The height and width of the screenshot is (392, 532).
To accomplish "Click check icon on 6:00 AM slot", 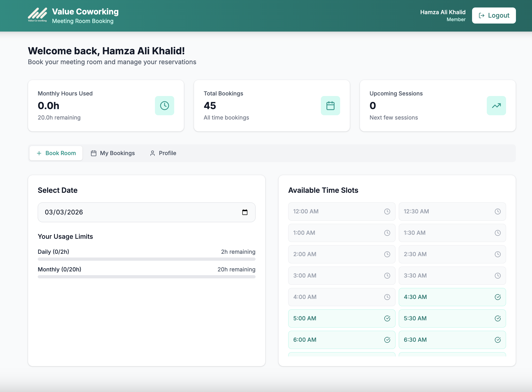I will (387, 340).
